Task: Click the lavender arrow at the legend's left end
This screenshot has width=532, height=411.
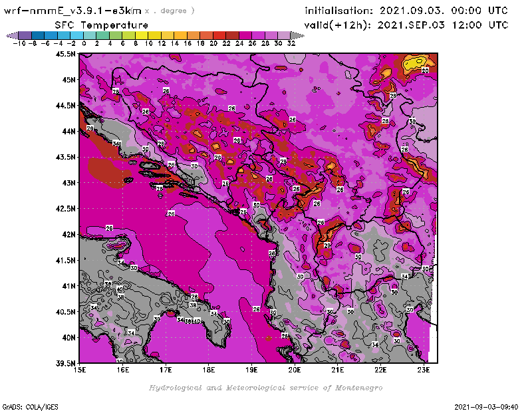Action: coord(12,35)
